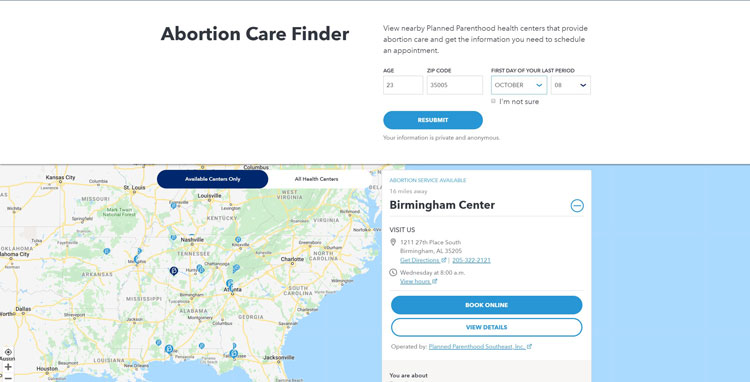Viewport: 750px width, 382px height.
Task: Switch to Available Centers Only view
Action: 212,179
